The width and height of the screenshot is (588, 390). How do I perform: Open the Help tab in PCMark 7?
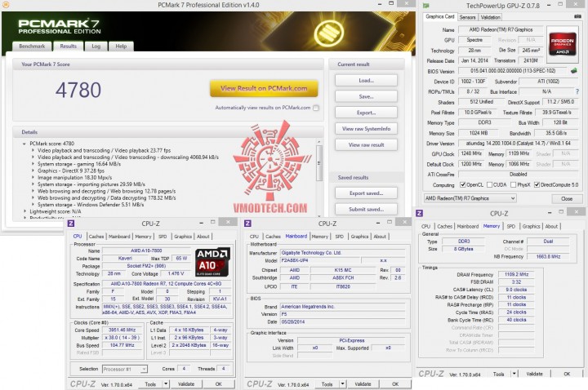click(x=121, y=46)
